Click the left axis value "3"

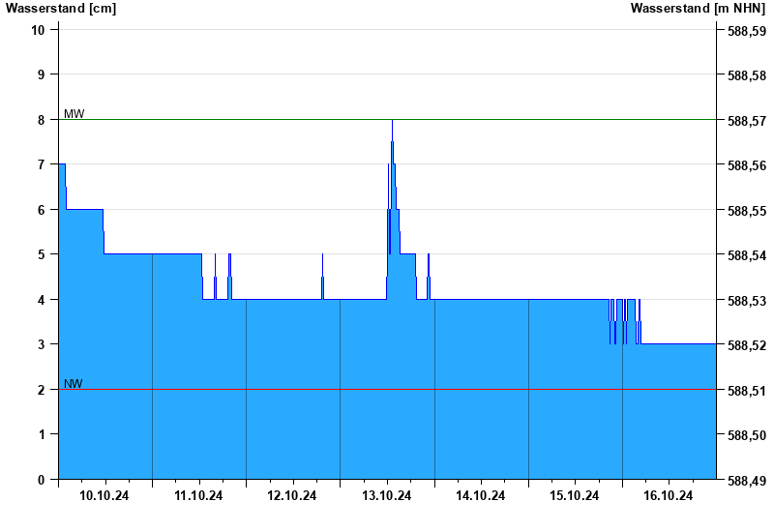(41, 344)
